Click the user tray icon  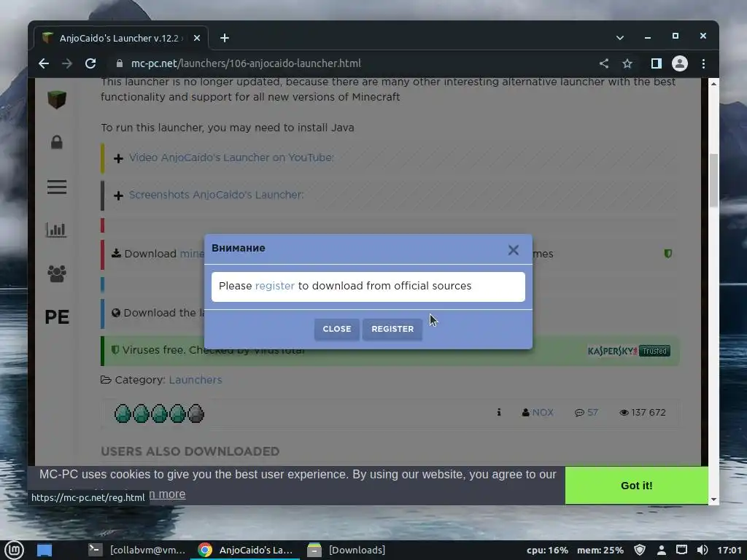tap(661, 551)
